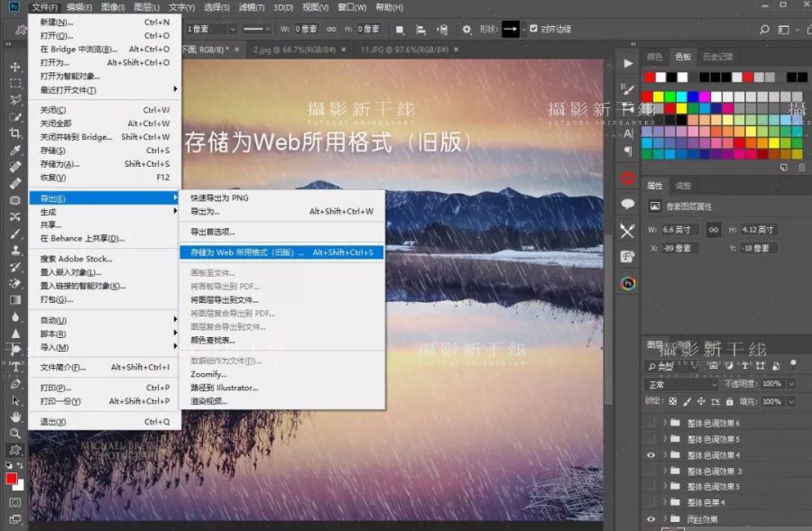Select the Horizontal Type tool
Screen dimensions: 812x531
point(15,366)
